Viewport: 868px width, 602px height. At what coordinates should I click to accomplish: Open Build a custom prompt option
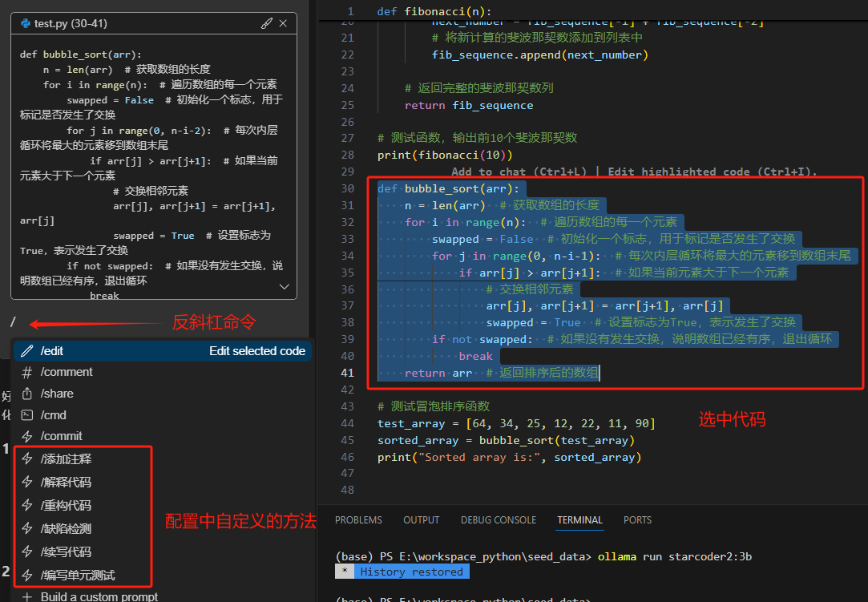pos(164,596)
